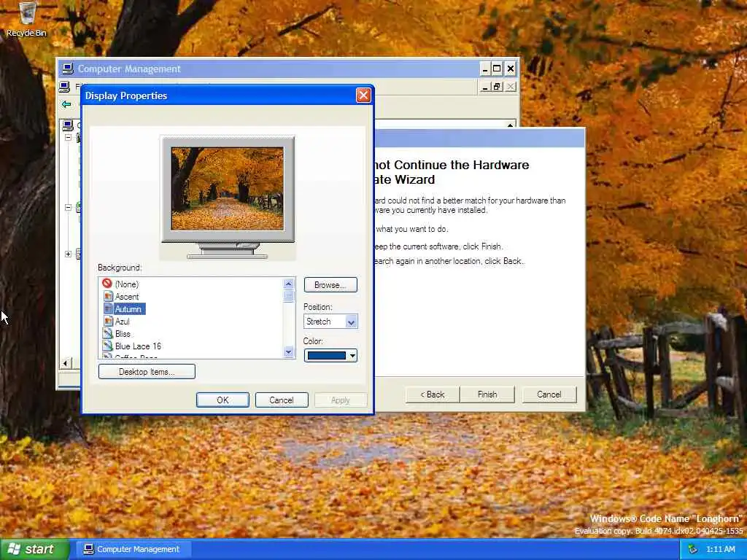Click the computer icon beside the File menu

[x=64, y=87]
